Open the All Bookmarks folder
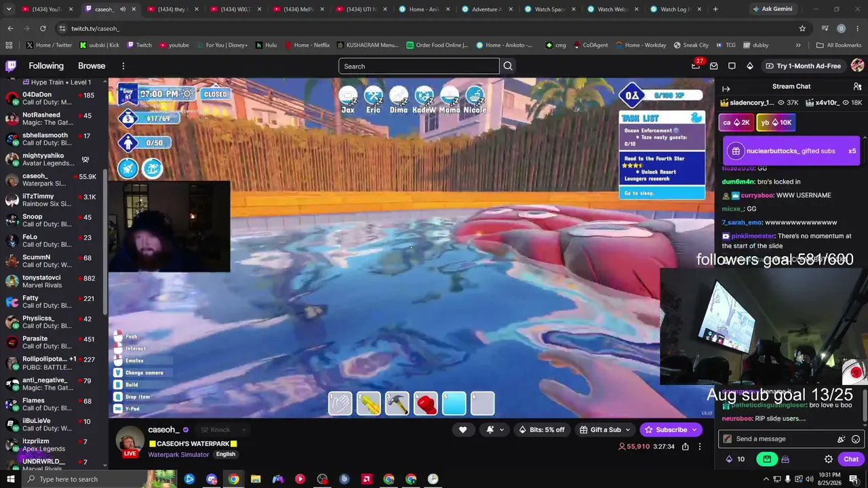Viewport: 868px width, 488px height. coord(839,45)
